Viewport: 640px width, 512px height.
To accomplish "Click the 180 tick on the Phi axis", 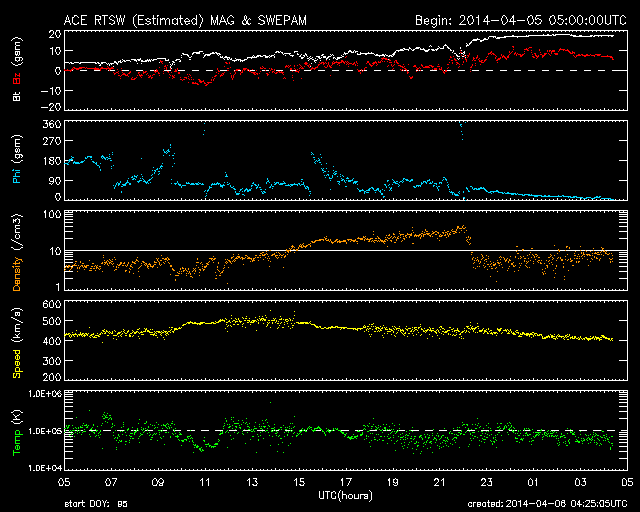I will click(52, 161).
